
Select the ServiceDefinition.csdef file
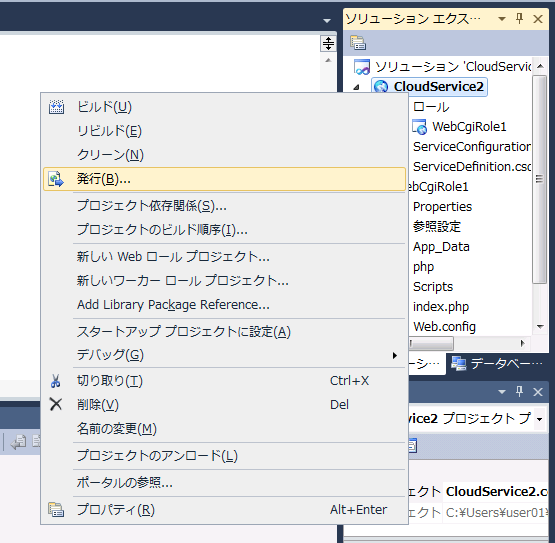472,167
